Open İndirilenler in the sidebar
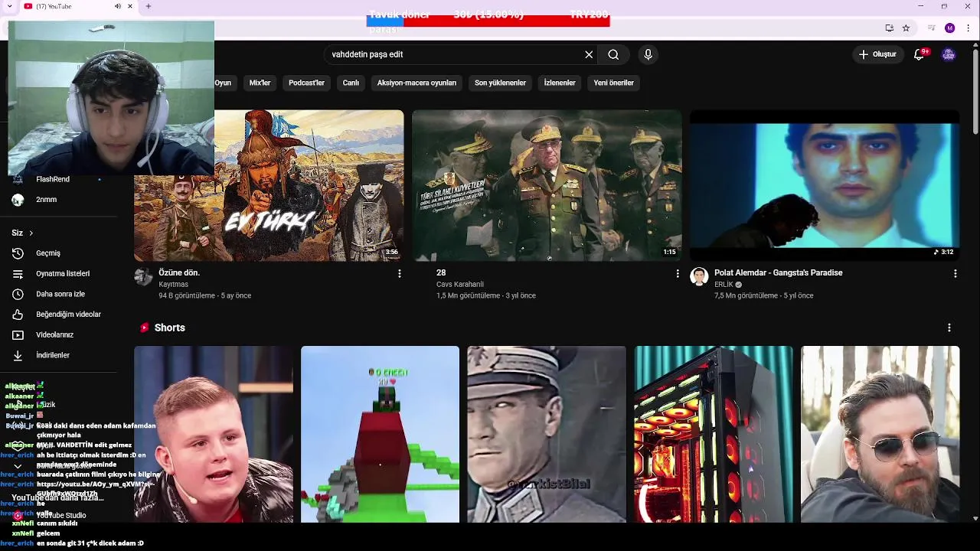The width and height of the screenshot is (980, 551). coord(53,355)
